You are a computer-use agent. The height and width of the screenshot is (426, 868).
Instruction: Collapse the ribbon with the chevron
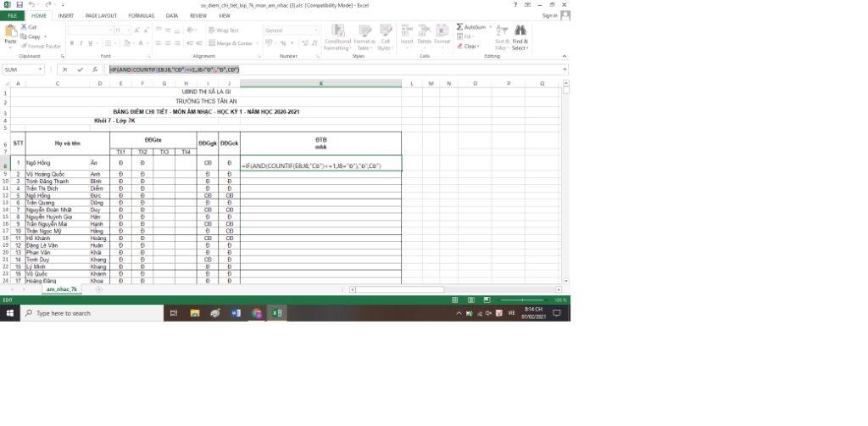(x=564, y=56)
